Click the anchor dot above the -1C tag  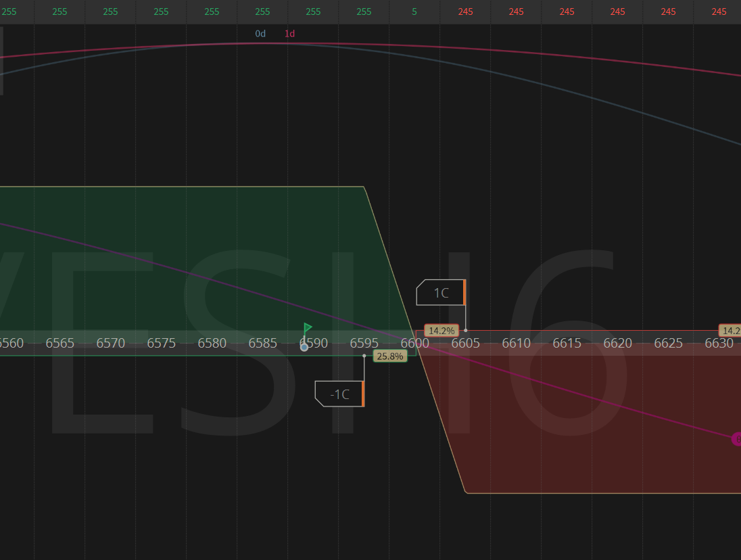pos(364,356)
